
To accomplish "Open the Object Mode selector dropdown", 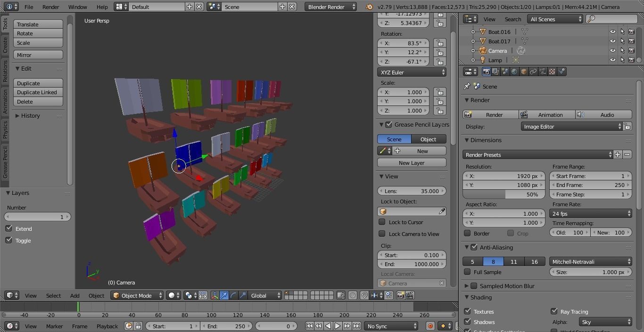I will click(x=137, y=295).
